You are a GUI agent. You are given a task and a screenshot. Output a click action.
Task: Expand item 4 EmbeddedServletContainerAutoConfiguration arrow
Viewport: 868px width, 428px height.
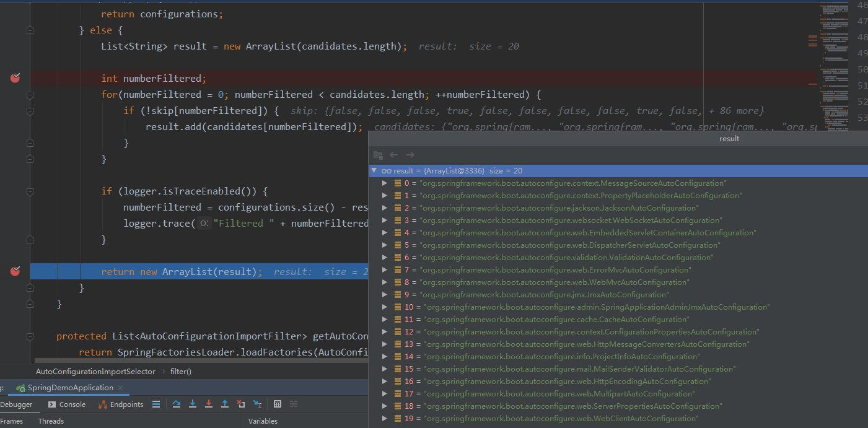[385, 233]
